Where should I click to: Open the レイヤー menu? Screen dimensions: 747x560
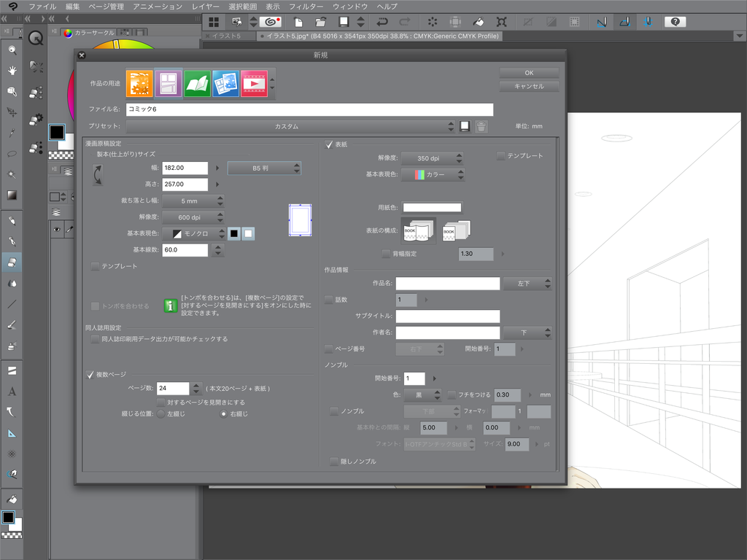pos(205,7)
